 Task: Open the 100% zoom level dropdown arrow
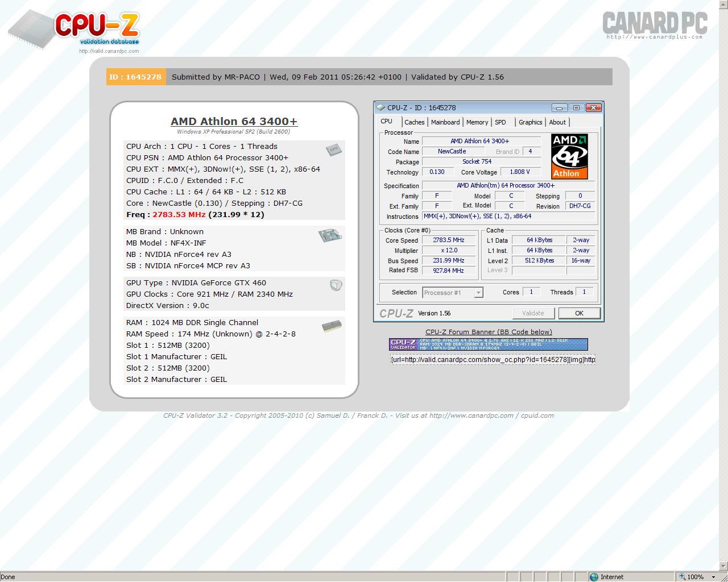[x=713, y=577]
